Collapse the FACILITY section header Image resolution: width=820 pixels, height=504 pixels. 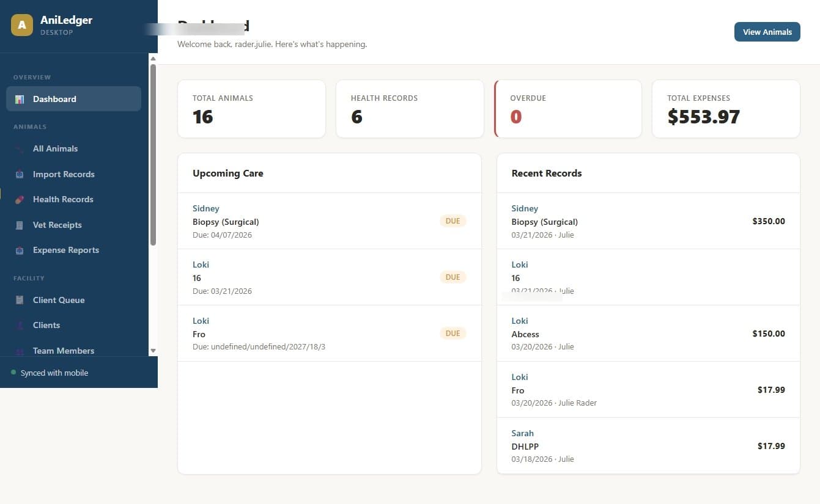(x=29, y=278)
